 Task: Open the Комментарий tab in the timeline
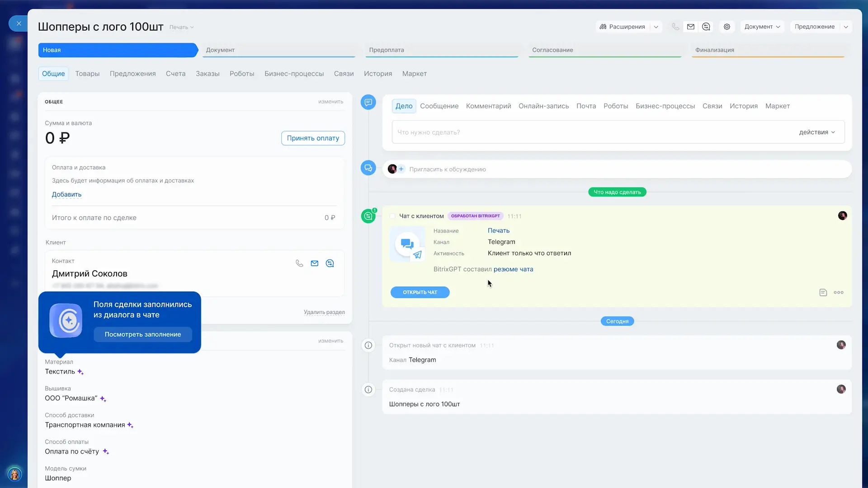(488, 106)
